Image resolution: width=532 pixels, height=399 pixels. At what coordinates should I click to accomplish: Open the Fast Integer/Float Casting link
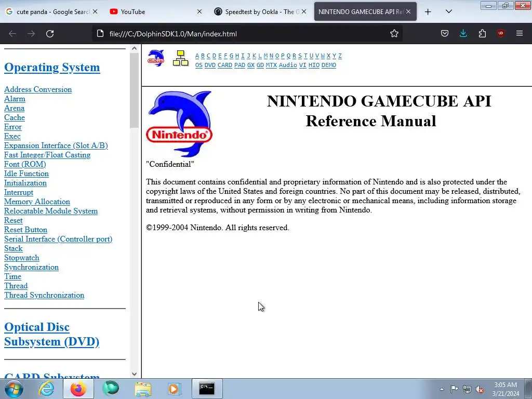tap(47, 155)
